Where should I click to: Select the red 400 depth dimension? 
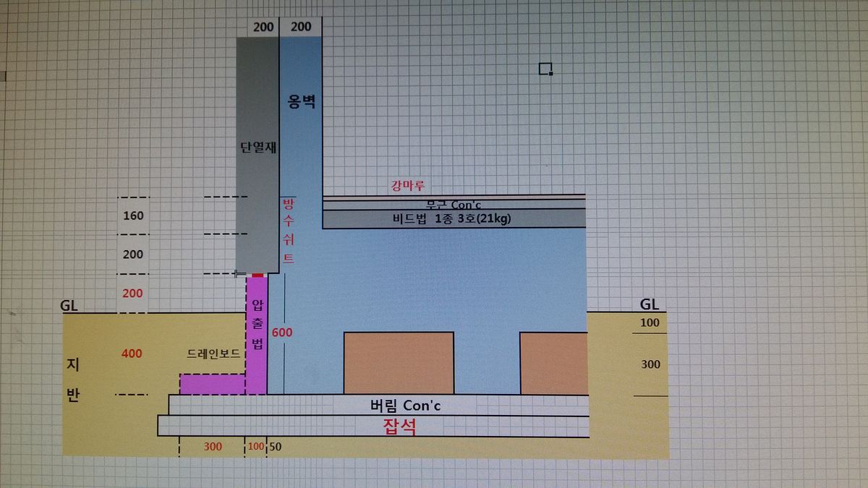[132, 354]
